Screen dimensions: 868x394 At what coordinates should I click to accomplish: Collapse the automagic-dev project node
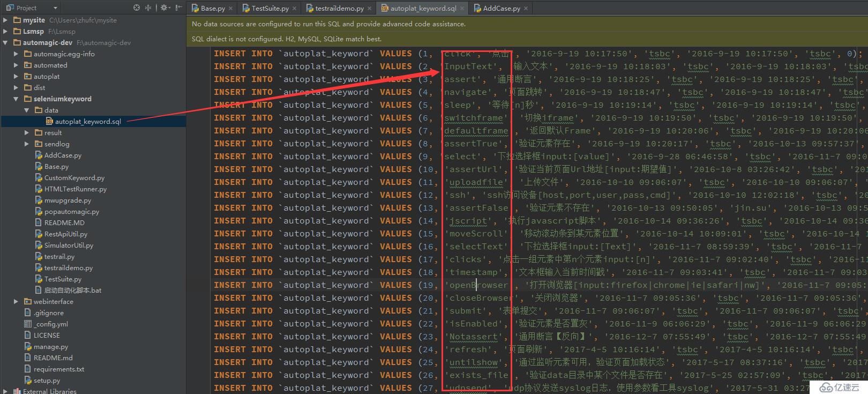[5, 42]
